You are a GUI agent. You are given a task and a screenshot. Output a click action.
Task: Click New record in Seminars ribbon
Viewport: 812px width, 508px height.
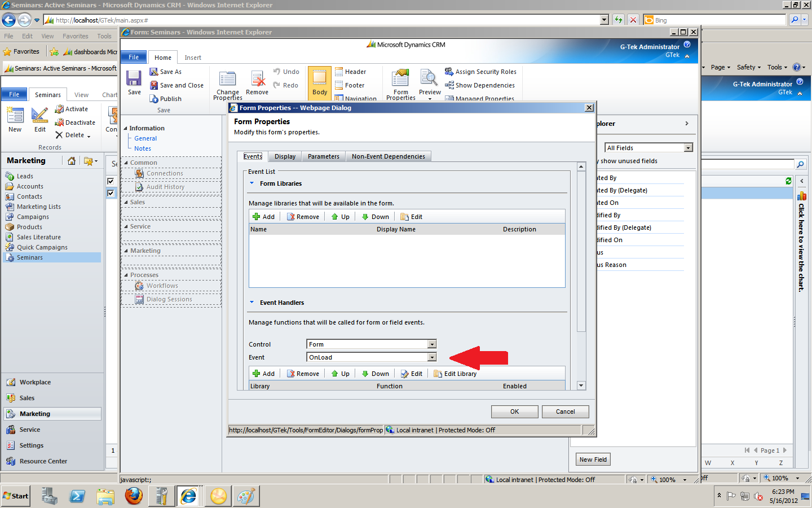15,119
